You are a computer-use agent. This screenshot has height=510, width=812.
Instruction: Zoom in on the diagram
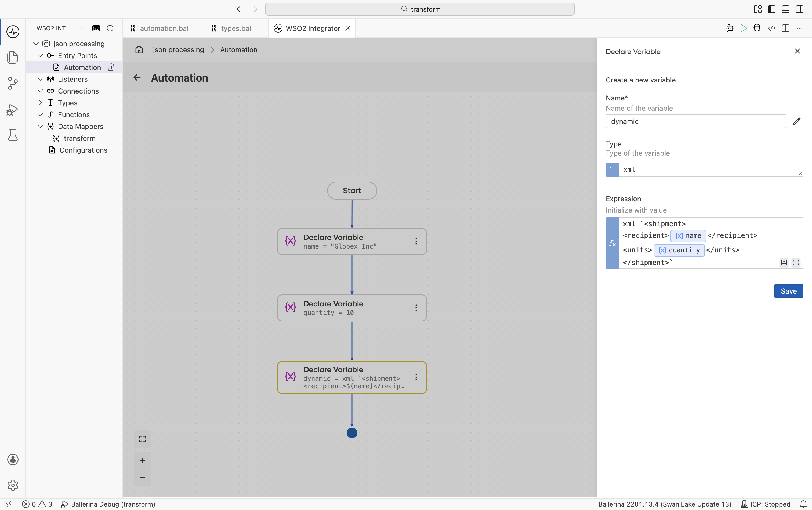[x=142, y=460]
